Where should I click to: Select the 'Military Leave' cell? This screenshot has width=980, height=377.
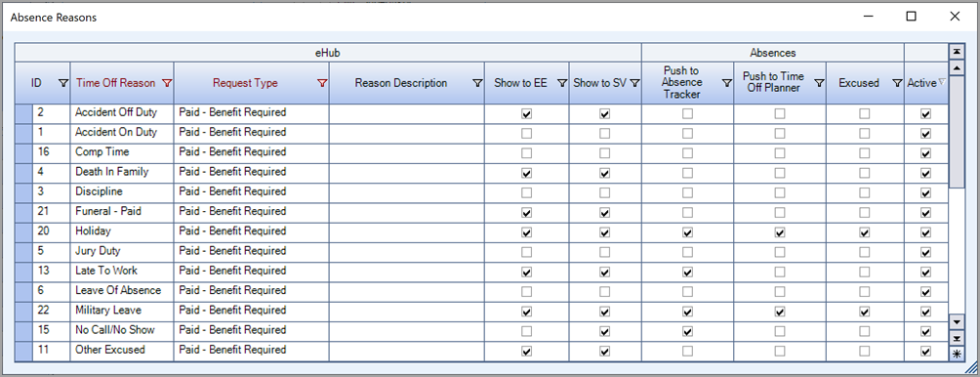coord(122,311)
